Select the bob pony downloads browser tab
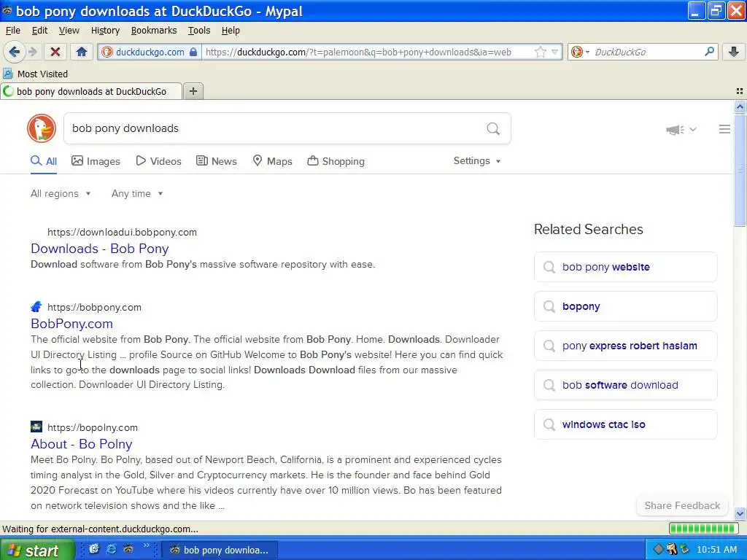 (91, 91)
